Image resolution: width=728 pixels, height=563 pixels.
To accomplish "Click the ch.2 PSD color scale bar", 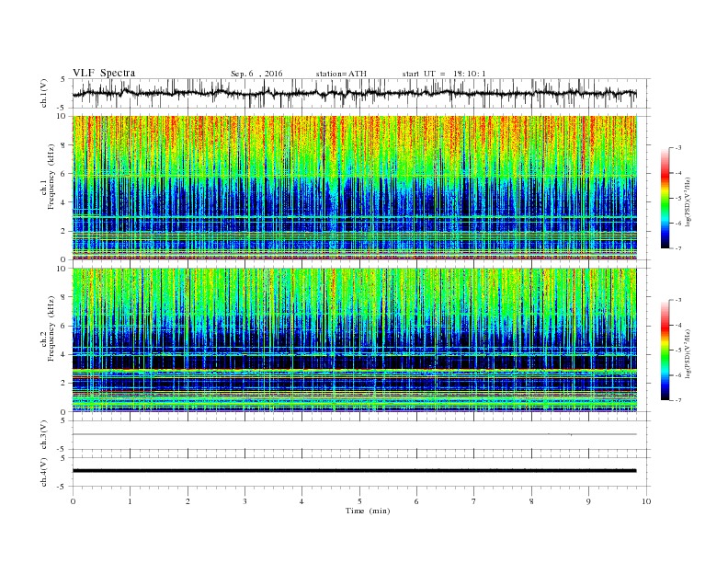I will tap(665, 350).
